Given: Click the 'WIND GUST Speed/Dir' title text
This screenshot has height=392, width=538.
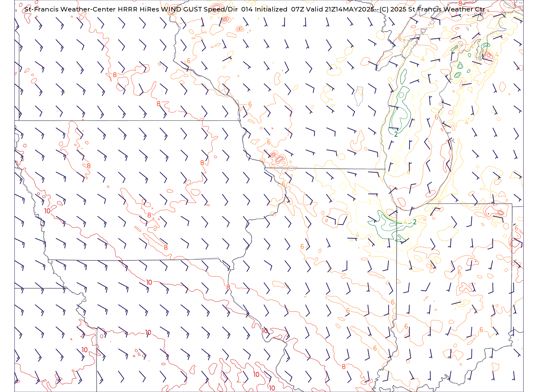Looking at the screenshot, I should click(x=199, y=9).
